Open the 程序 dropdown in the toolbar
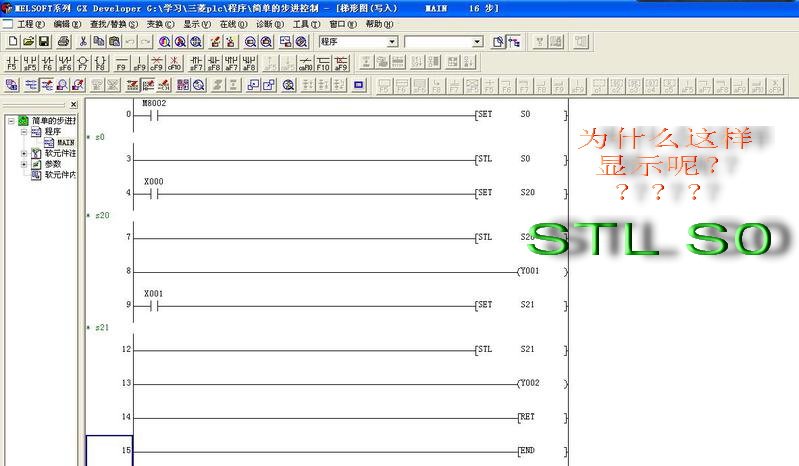This screenshot has height=466, width=799. pos(392,42)
